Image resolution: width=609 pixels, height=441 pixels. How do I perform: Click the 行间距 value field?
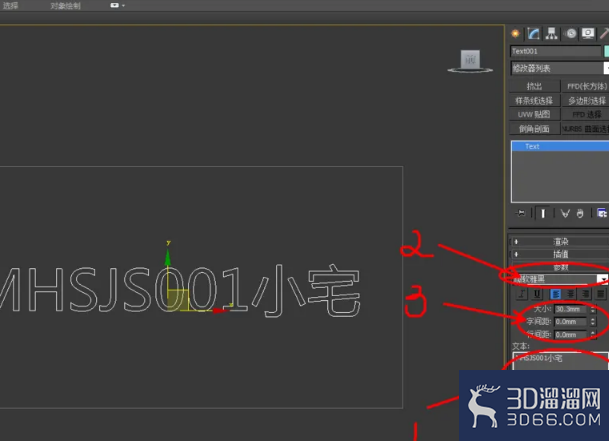(x=570, y=335)
